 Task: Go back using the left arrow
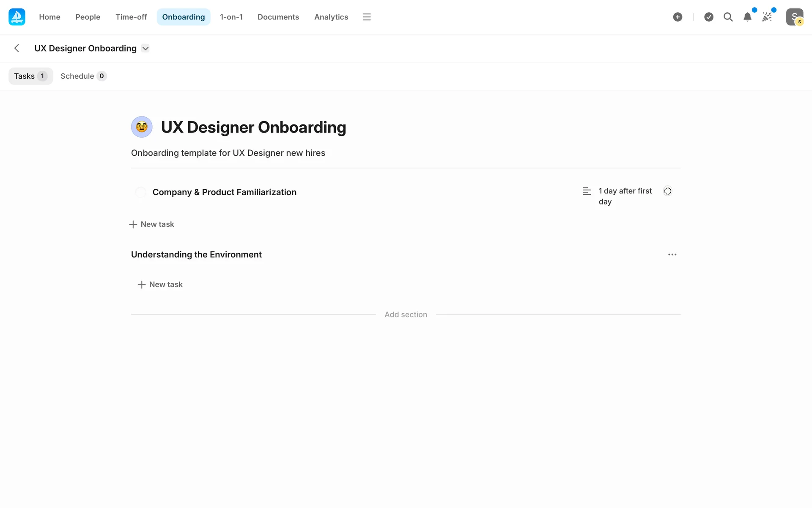point(17,48)
